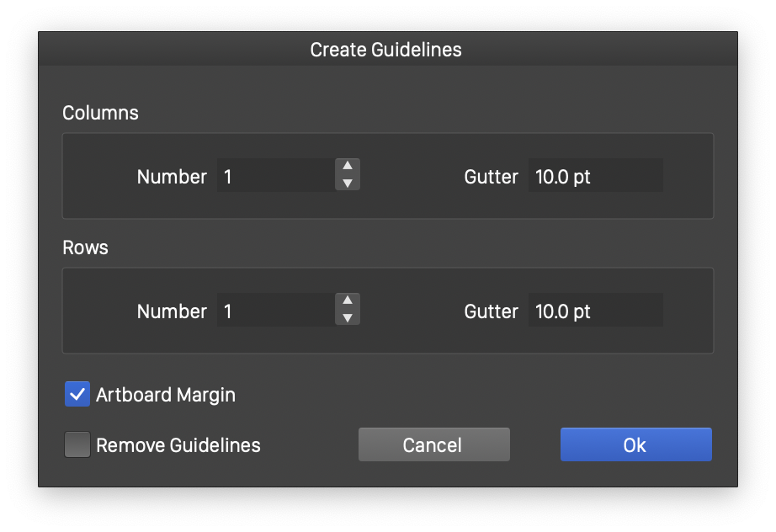Decrease the Rows number with down arrow
This screenshot has width=776, height=532.
pyautogui.click(x=347, y=317)
